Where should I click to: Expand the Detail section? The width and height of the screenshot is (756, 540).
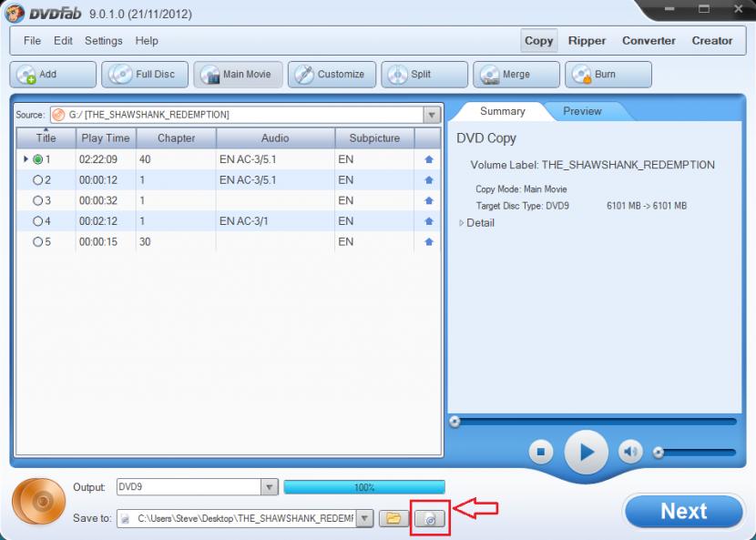point(462,223)
